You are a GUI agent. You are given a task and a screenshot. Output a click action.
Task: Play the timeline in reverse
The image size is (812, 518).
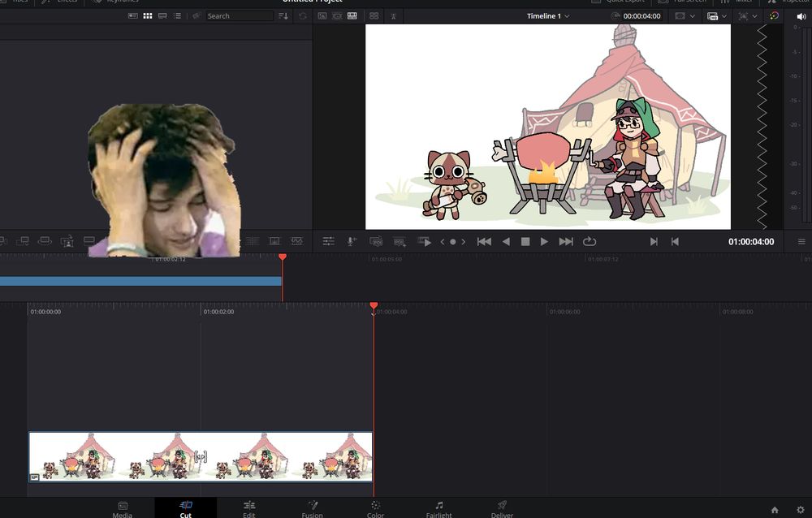point(506,241)
